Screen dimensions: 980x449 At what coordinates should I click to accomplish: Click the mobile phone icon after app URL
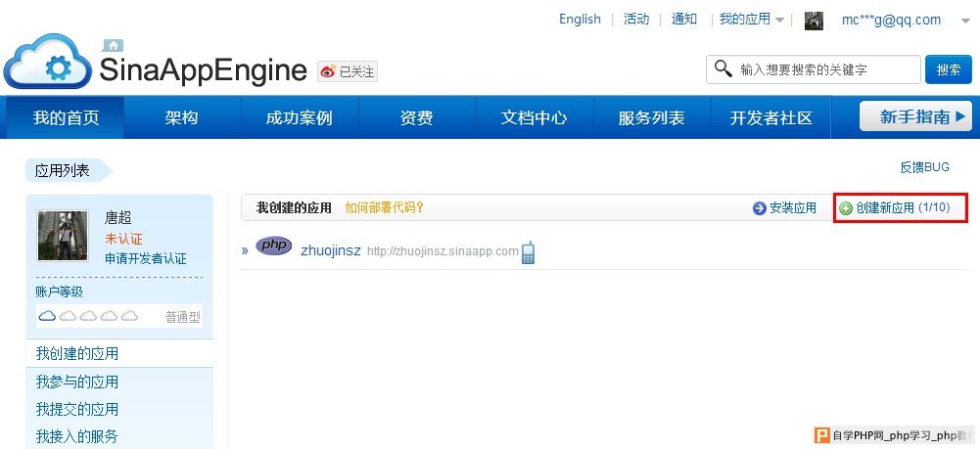(x=528, y=252)
